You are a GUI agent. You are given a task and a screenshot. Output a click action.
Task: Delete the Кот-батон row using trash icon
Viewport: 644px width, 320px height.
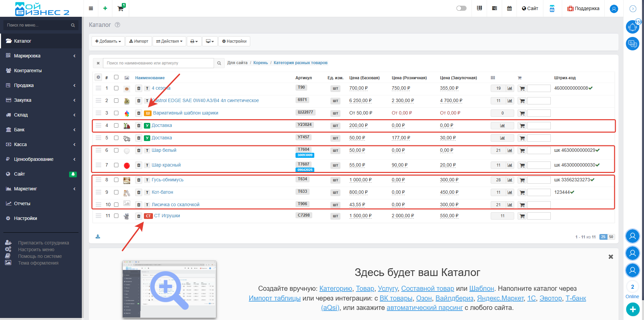[139, 192]
